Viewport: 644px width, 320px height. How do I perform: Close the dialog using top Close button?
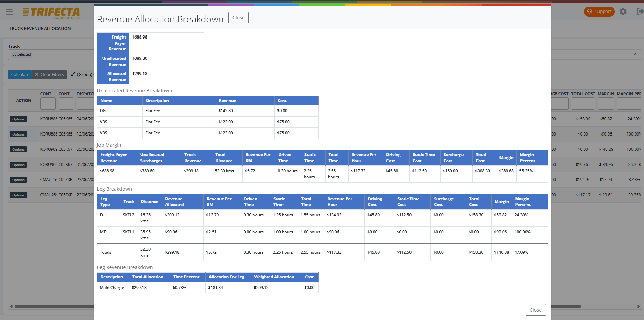point(238,18)
